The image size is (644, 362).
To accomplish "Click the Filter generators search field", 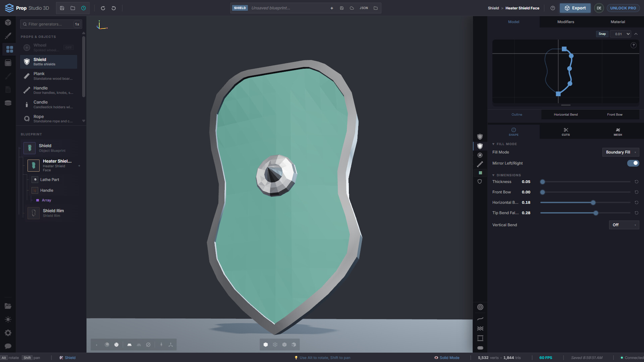I will click(x=50, y=24).
